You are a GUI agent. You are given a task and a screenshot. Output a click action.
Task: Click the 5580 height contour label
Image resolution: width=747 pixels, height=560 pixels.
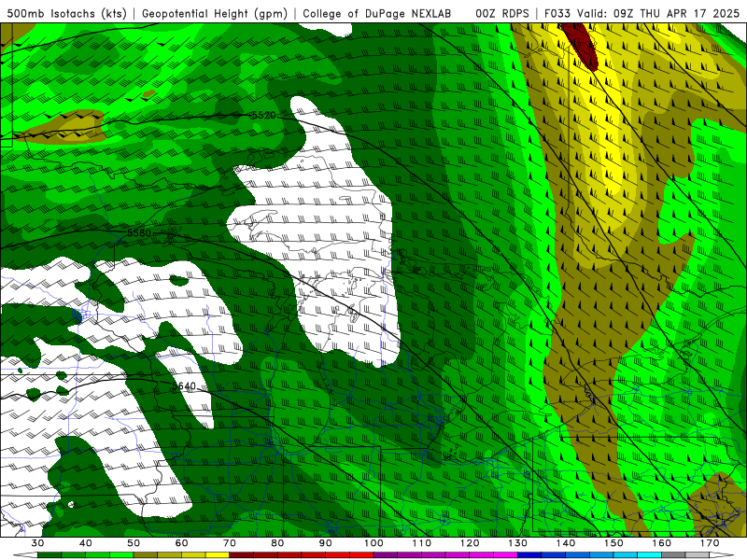tap(138, 232)
